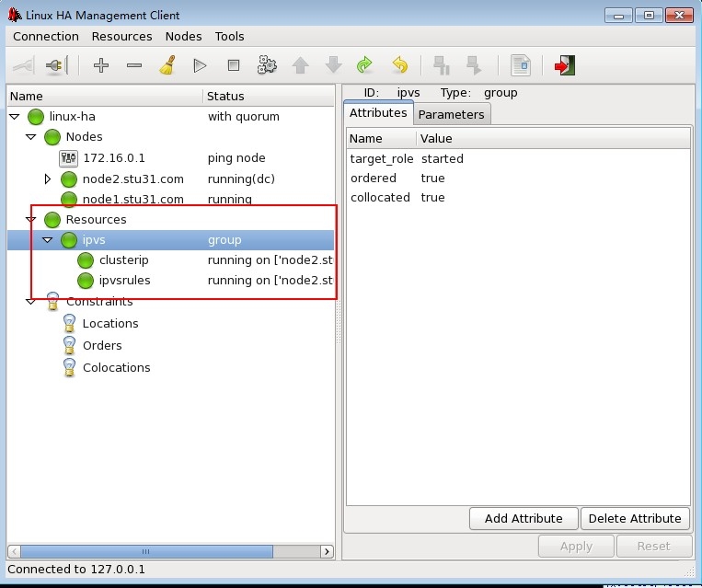Click the Add Attribute button
Screen dimensions: 702x588
[524, 519]
